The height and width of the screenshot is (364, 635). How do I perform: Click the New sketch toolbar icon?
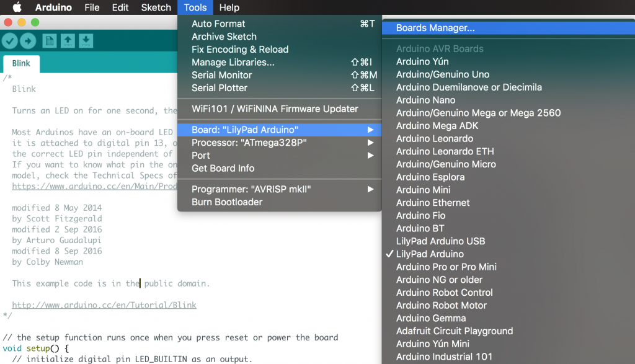tap(50, 41)
